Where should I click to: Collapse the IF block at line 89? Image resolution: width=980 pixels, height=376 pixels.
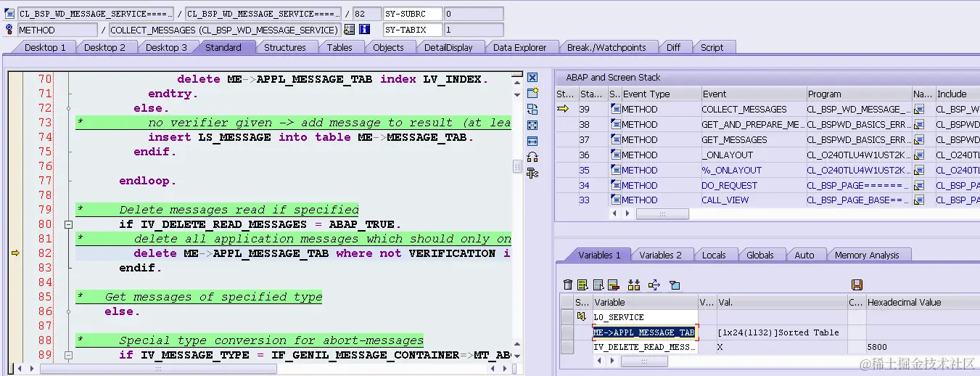pyautogui.click(x=69, y=355)
